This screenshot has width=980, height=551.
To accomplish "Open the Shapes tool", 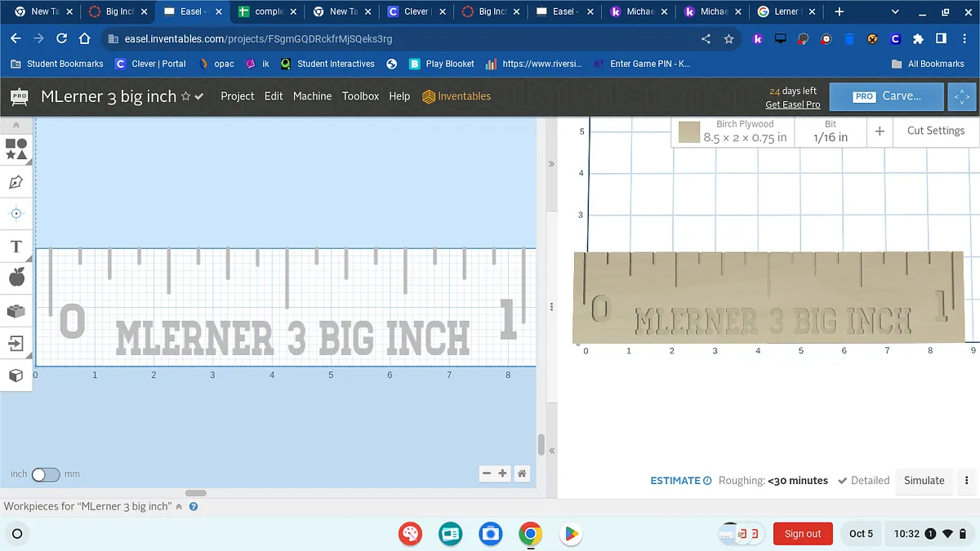I will [x=16, y=149].
